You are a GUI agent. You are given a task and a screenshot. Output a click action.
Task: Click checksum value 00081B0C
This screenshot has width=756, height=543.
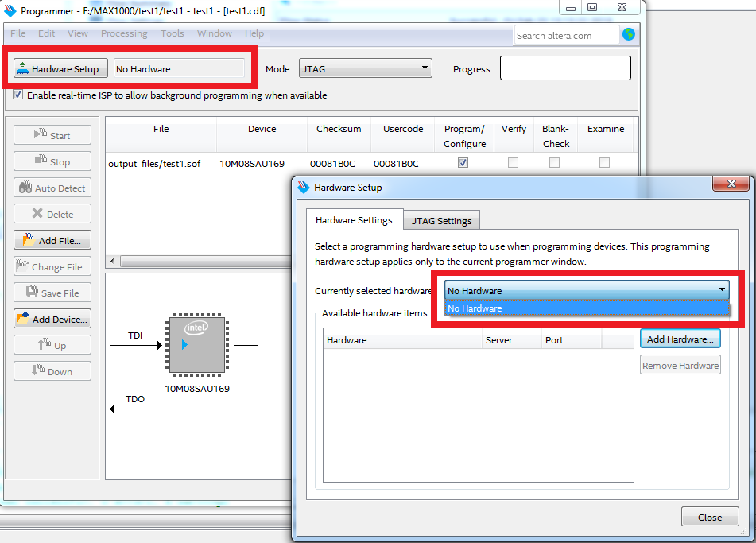[332, 164]
